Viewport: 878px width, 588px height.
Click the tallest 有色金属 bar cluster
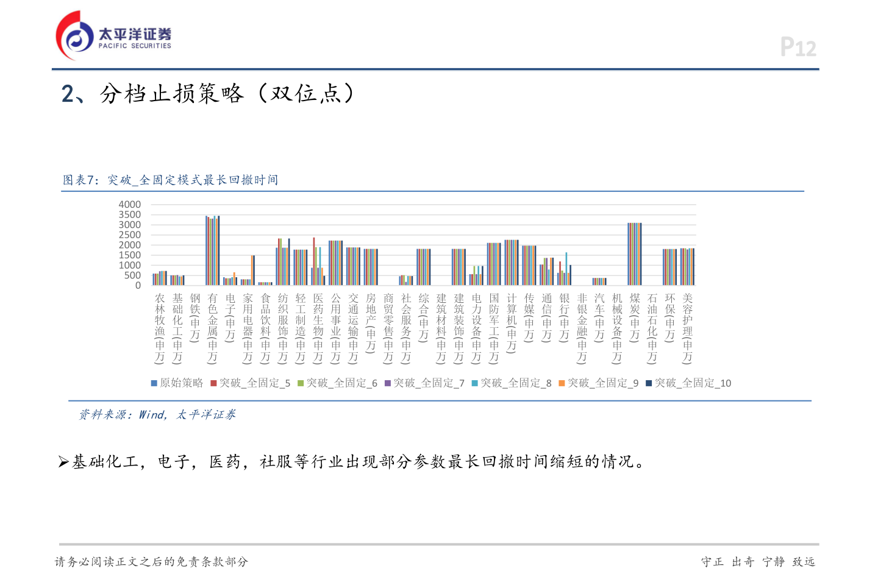pyautogui.click(x=213, y=250)
